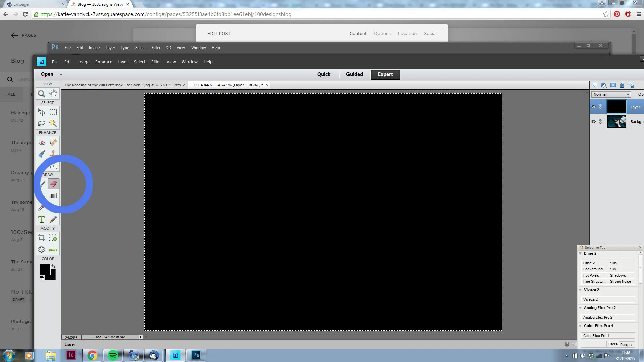Select the Zoom tool in View section
Screen dimensions: 644x362
(x=42, y=94)
